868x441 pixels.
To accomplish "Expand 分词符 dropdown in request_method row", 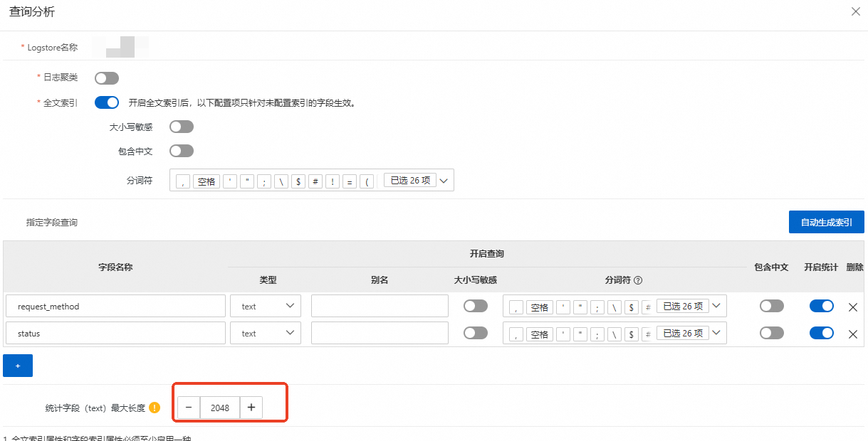I will coord(717,306).
